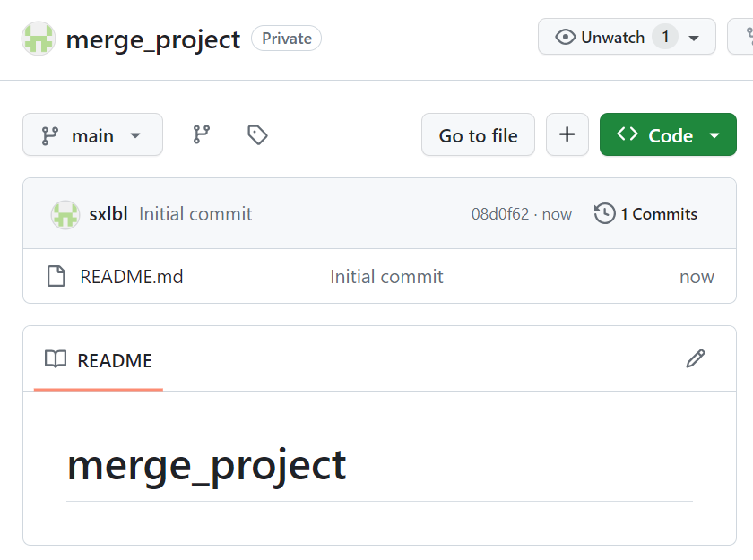Click the book icon in README tab
The width and height of the screenshot is (753, 560).
coord(56,360)
